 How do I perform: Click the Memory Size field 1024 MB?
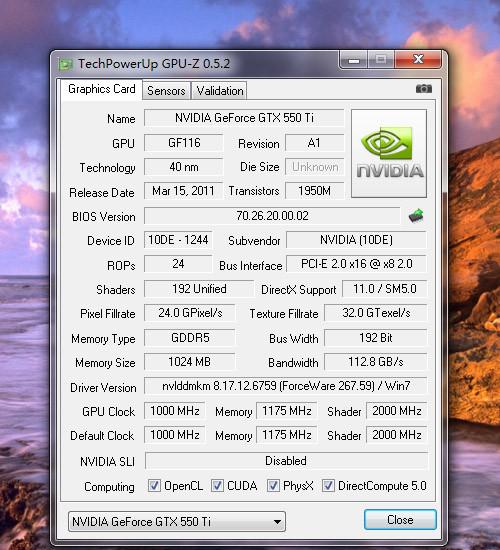click(189, 362)
